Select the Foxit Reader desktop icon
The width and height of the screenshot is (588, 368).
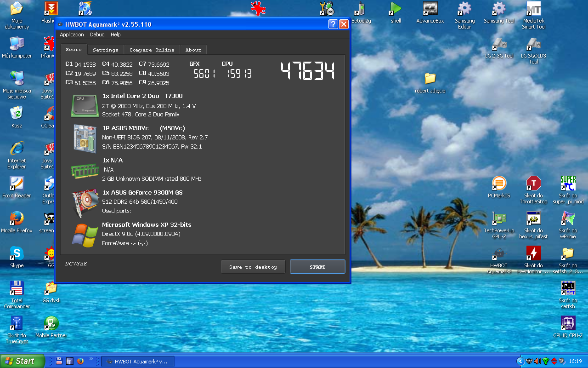(x=17, y=187)
